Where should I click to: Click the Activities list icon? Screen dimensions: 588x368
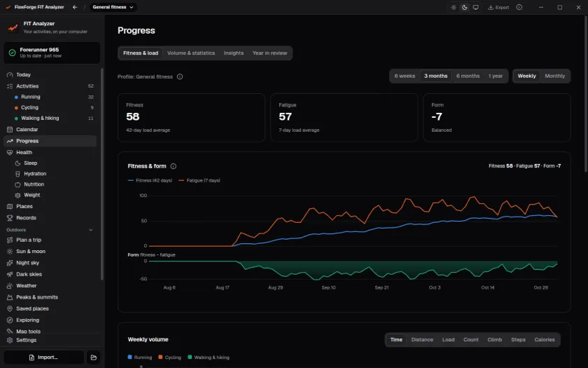10,86
